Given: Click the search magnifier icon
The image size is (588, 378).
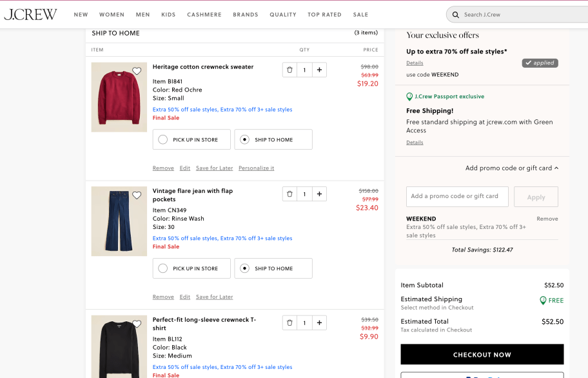Looking at the screenshot, I should tap(456, 15).
